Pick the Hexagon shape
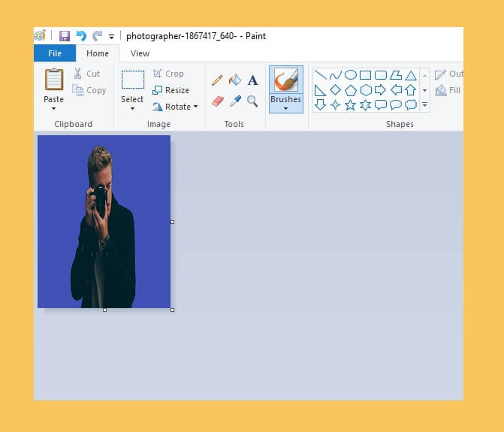The width and height of the screenshot is (504, 432). pyautogui.click(x=366, y=90)
